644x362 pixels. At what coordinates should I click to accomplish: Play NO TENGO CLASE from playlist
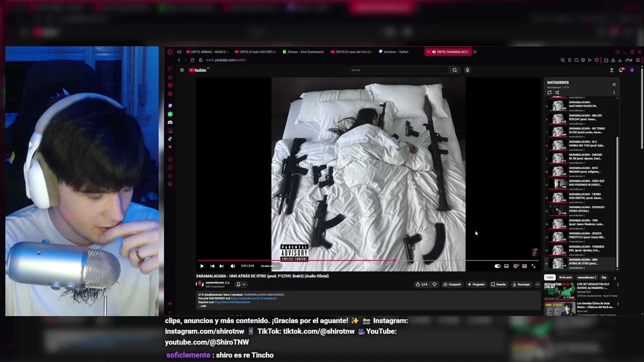[581, 131]
